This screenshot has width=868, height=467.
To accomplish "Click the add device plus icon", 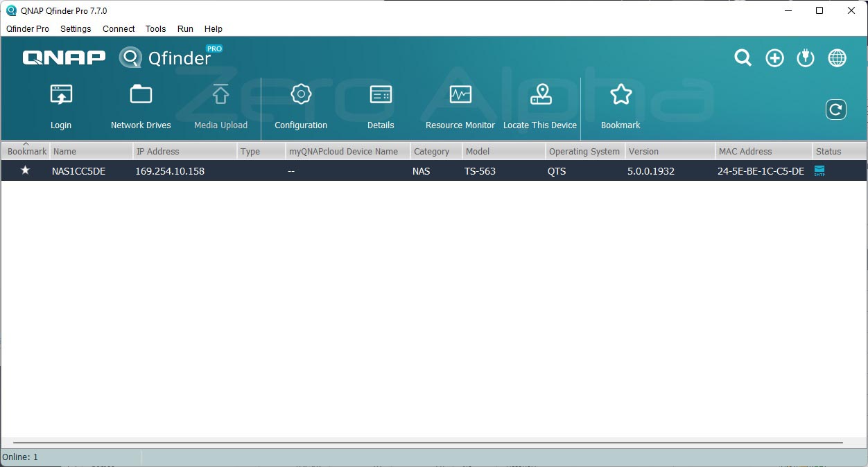I will [774, 58].
